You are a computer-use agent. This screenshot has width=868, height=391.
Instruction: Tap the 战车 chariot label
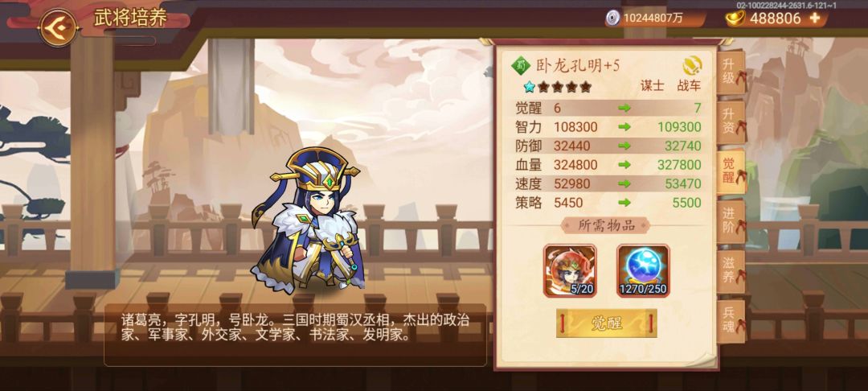coord(689,86)
